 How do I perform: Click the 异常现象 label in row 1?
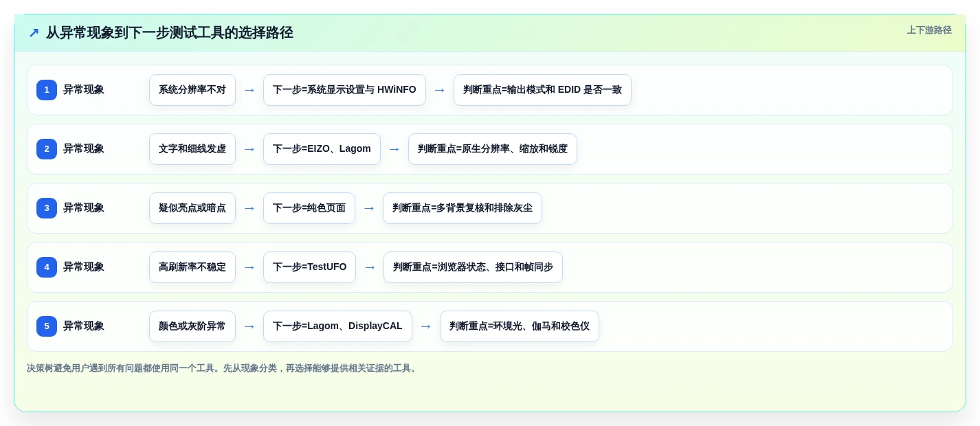(84, 90)
